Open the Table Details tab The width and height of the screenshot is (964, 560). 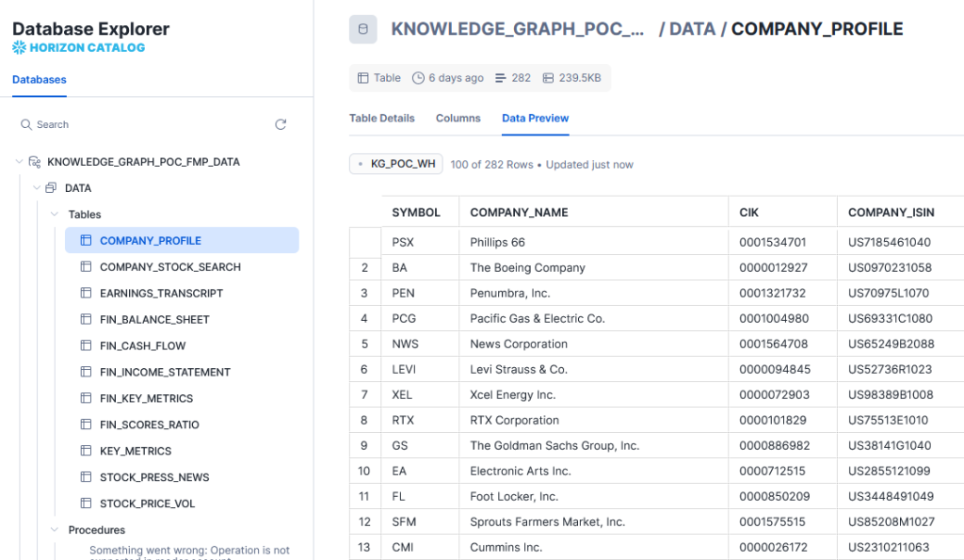click(382, 118)
